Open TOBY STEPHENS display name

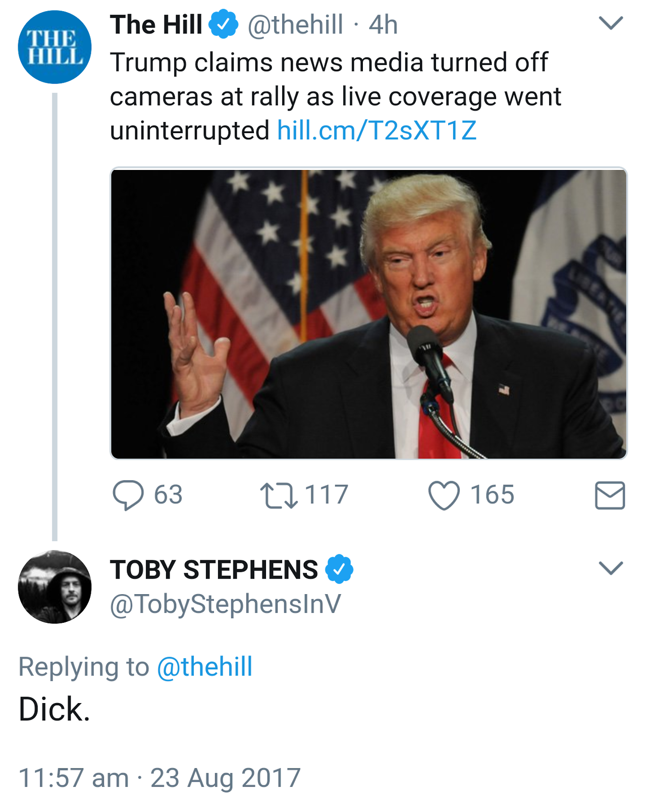point(214,570)
